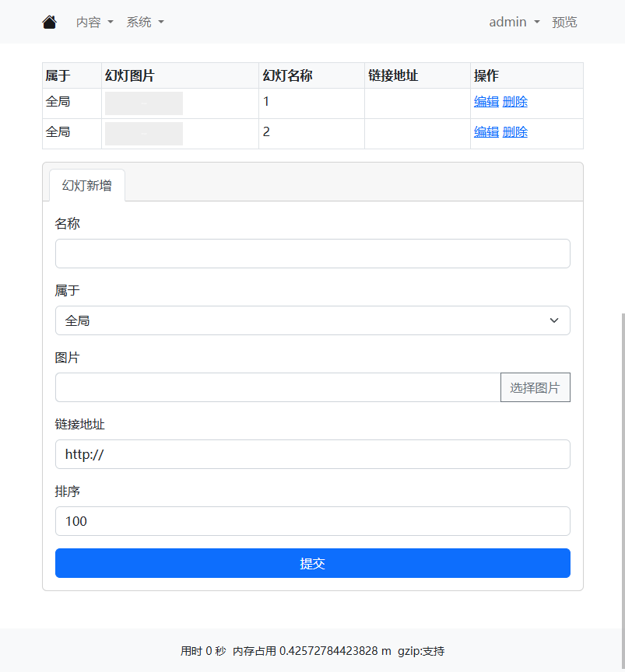625x672 pixels.
Task: Select the 幻灯新增 tab
Action: tap(87, 185)
